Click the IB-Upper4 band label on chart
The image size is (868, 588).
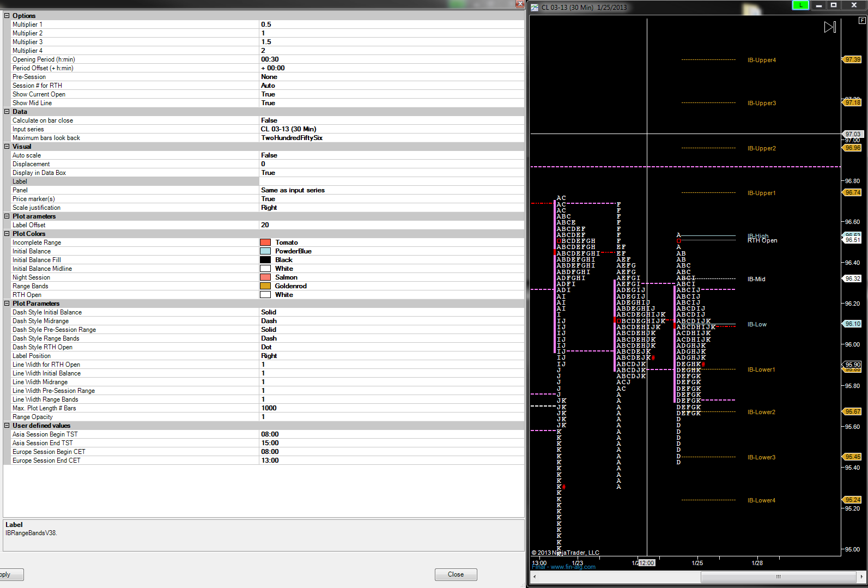(761, 60)
